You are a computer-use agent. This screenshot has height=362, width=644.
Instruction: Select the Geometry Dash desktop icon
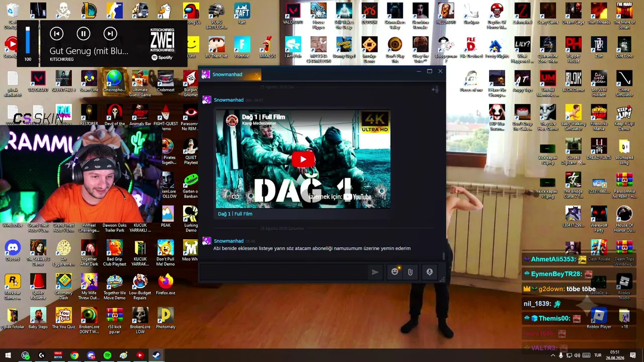point(63,287)
